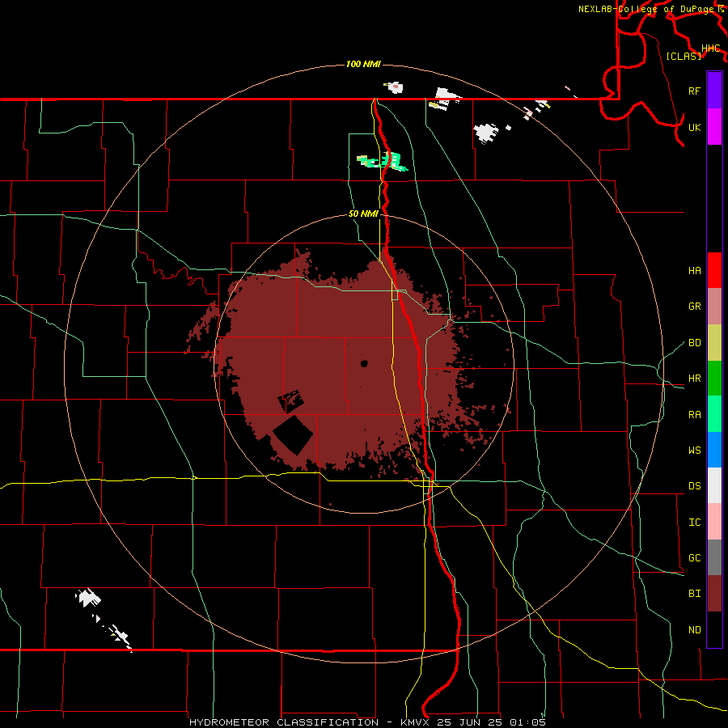This screenshot has width=728, height=728.
Task: Click the IC pink legend swatch
Action: tap(714, 522)
